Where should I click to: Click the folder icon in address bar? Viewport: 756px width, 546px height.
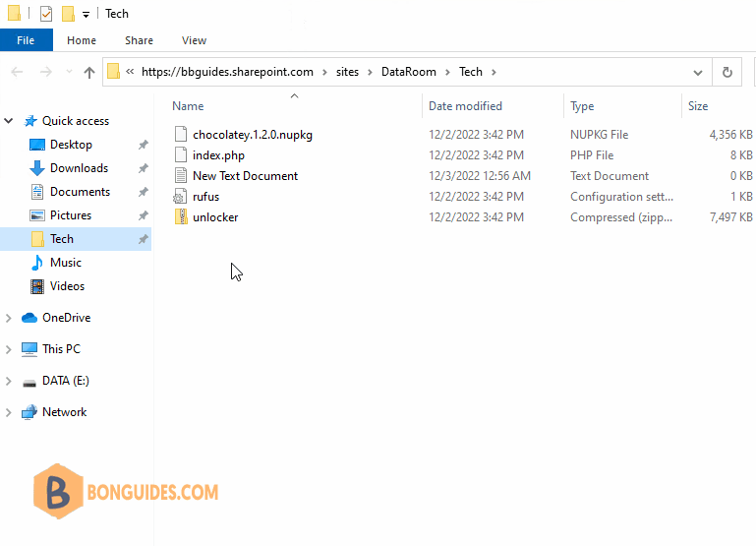pyautogui.click(x=113, y=72)
